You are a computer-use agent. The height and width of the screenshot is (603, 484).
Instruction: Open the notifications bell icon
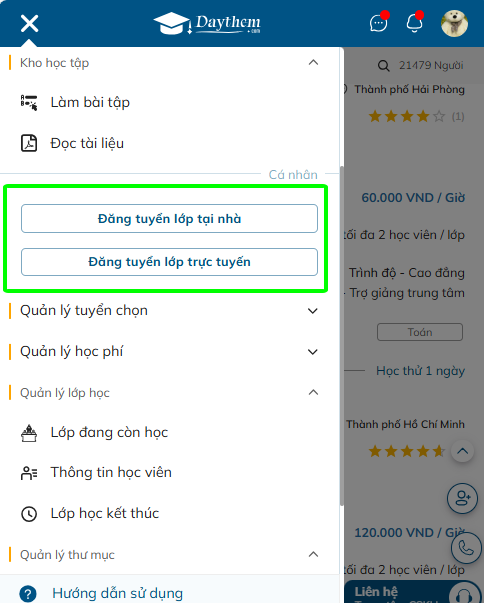pos(414,23)
